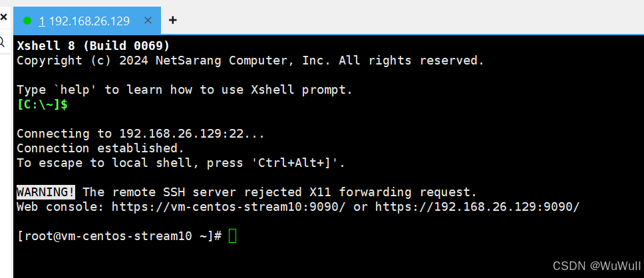Close the 192.168.26.129 session tab
The height and width of the screenshot is (278, 644).
click(x=148, y=20)
